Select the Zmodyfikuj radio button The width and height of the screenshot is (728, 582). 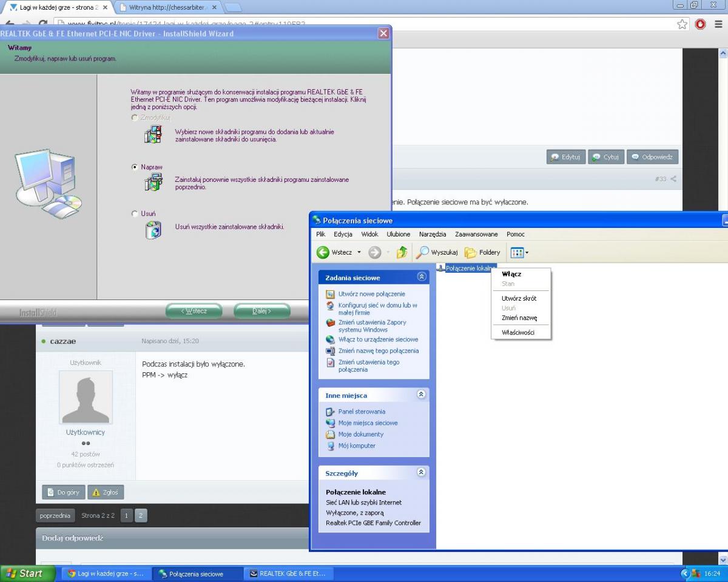point(135,118)
